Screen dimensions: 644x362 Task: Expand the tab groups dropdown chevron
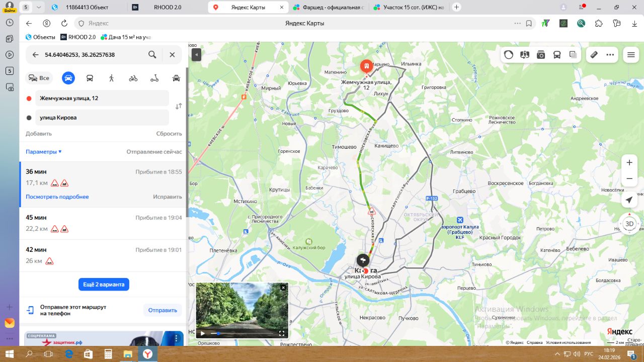[x=39, y=8]
